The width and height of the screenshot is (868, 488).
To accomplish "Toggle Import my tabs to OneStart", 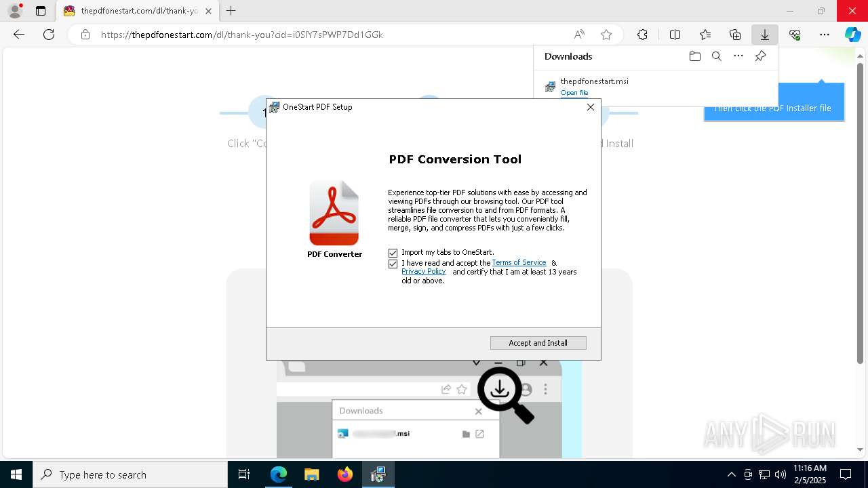I will [x=393, y=253].
